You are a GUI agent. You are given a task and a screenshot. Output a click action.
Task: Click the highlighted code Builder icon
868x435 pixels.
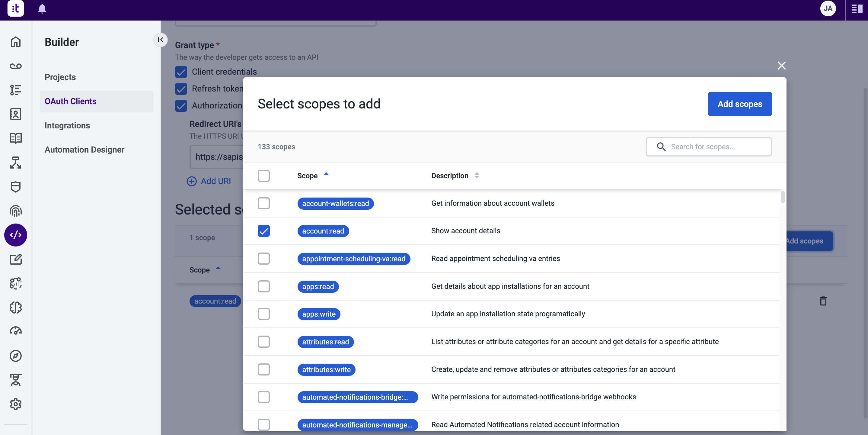pyautogui.click(x=15, y=235)
